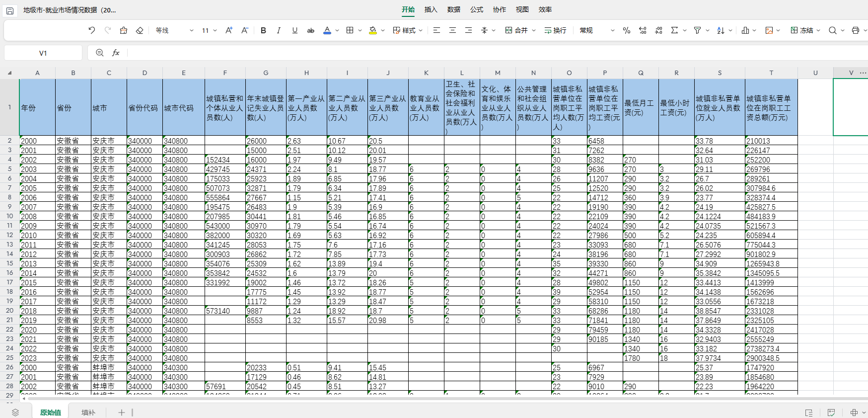Click the 合并 merge cells button
The height and width of the screenshot is (418, 868).
[516, 30]
